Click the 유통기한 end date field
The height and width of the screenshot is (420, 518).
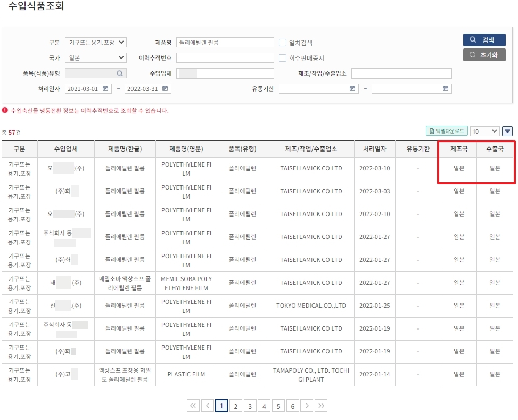click(412, 88)
